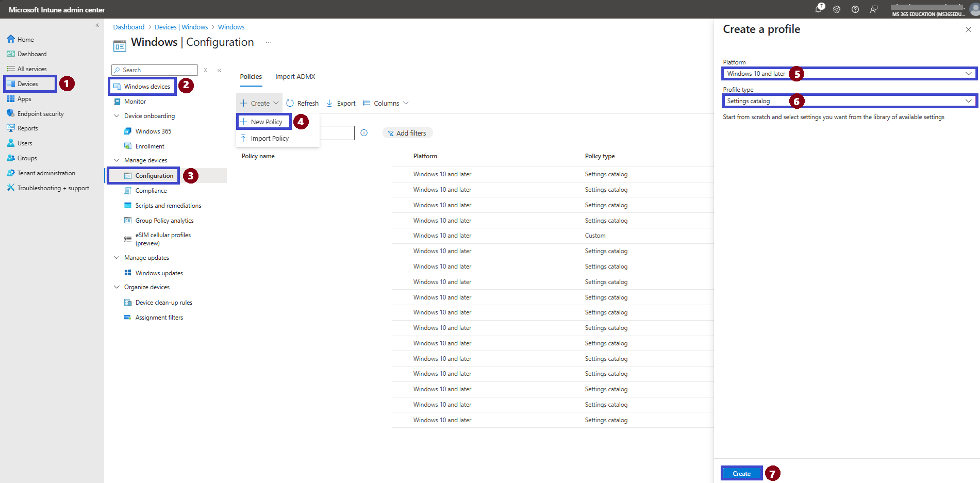The height and width of the screenshot is (483, 980).
Task: Collapse the Device onboarding section
Action: (x=117, y=116)
